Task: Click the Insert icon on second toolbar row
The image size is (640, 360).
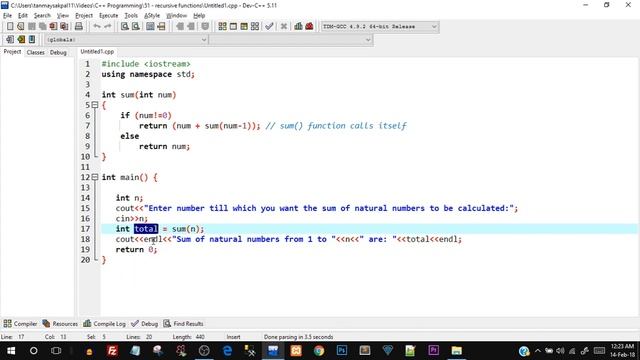Action: (x=10, y=40)
